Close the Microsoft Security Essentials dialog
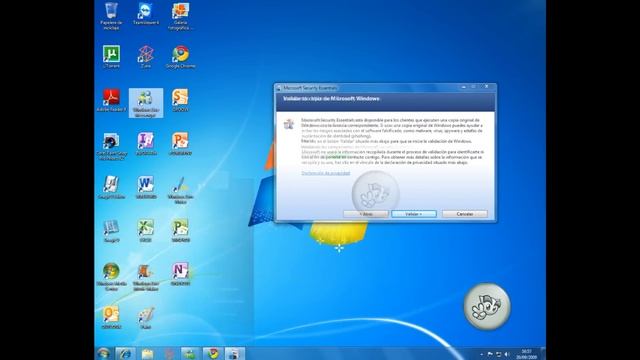Viewport: 640px width, 360px height. tap(486, 87)
